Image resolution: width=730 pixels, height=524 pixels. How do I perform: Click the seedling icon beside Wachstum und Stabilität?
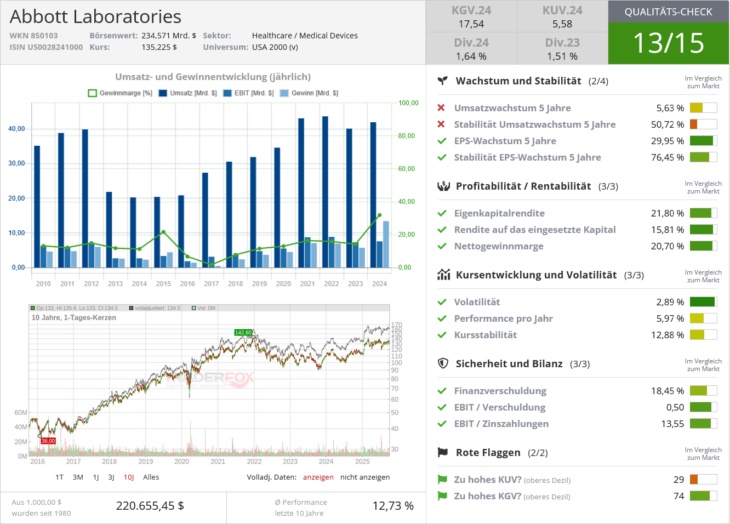pyautogui.click(x=442, y=81)
